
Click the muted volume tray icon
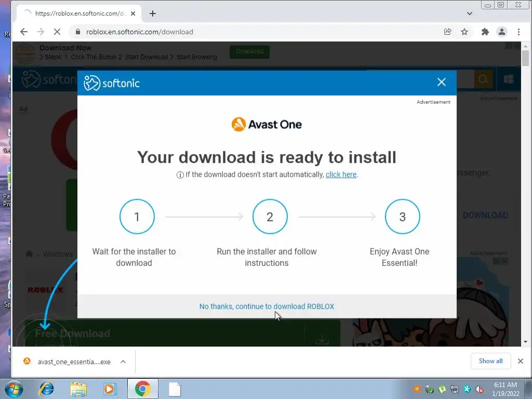pos(480,390)
